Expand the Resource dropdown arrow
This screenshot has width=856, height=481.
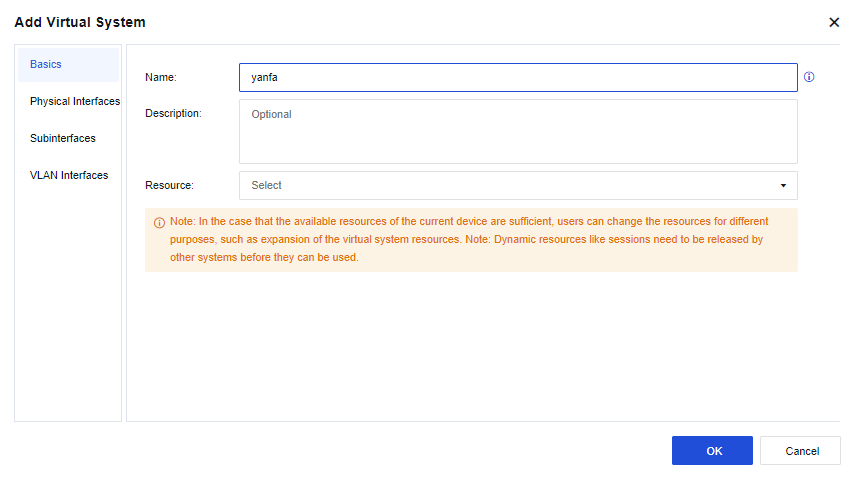tap(783, 186)
